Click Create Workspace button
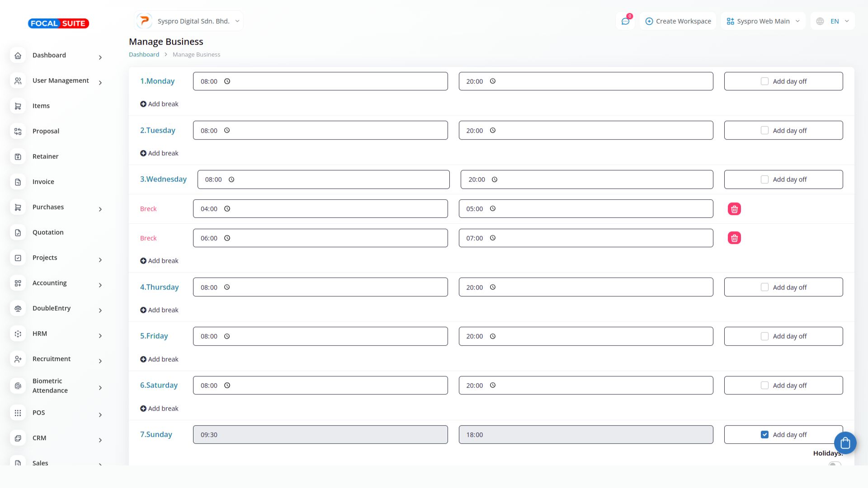 click(678, 21)
